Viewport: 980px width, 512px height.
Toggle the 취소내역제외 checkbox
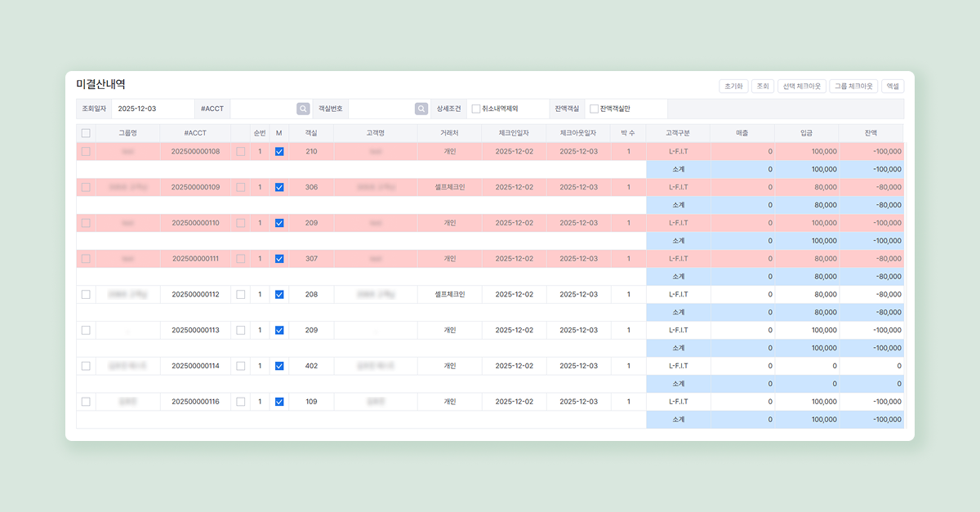click(x=476, y=109)
